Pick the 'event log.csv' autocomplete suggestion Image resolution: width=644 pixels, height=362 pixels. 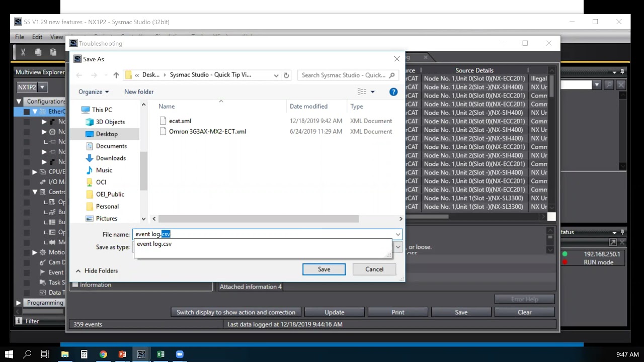tap(154, 244)
